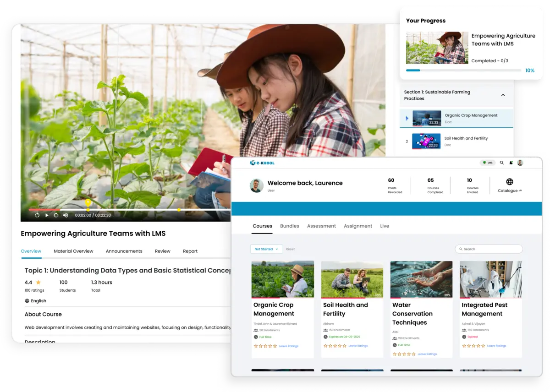Click the e-KHOOL logo
Screen dimensions: 550x392
262,163
